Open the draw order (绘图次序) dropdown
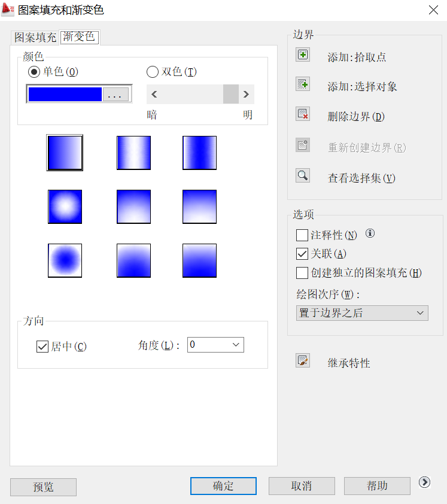Screen dimensions: 447x504 [362, 313]
